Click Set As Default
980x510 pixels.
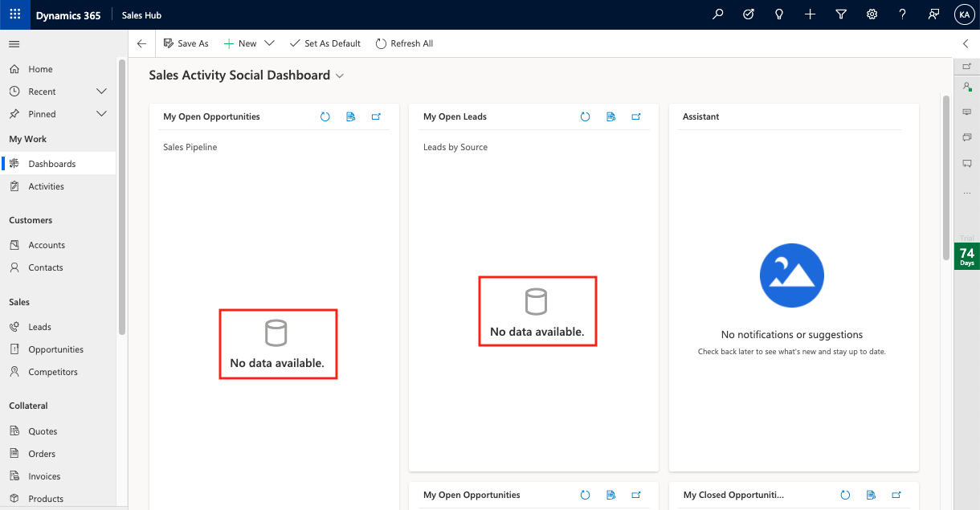click(325, 43)
